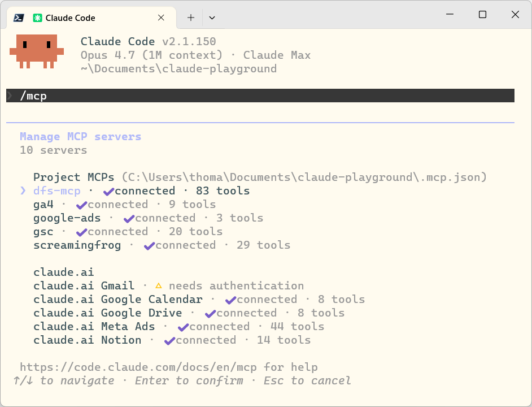Select the claude.ai Meta Ads server
The width and height of the screenshot is (532, 407).
click(94, 327)
